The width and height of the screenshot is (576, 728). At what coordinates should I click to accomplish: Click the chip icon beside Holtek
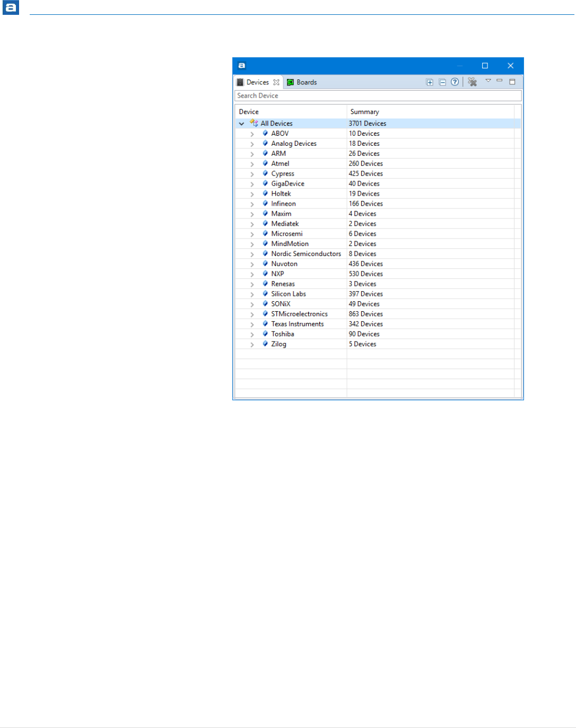coord(265,194)
